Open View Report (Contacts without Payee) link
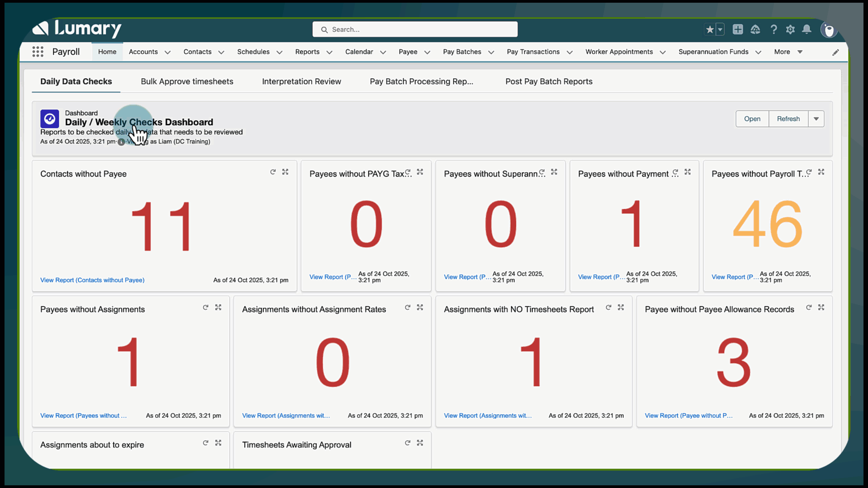Viewport: 868px width, 488px height. coord(92,280)
